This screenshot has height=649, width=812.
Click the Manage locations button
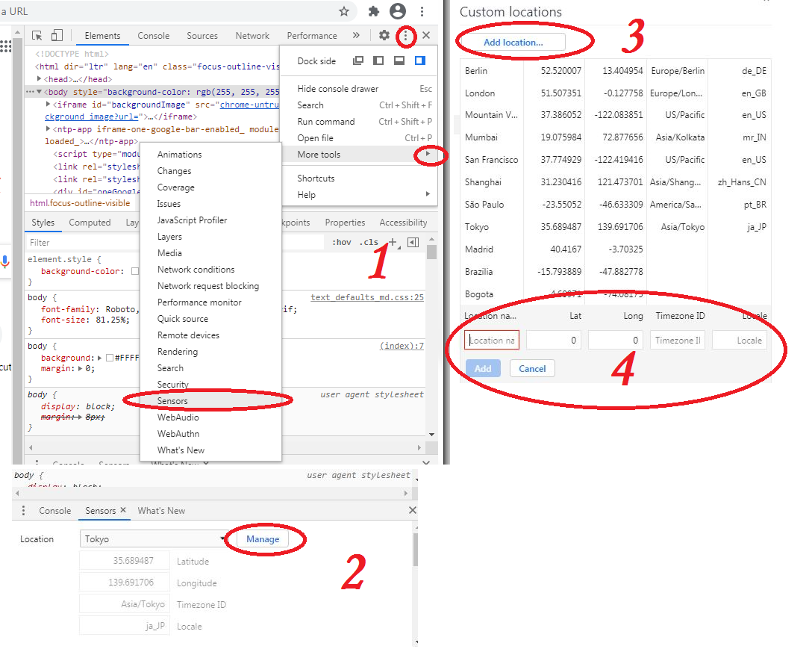click(x=263, y=539)
